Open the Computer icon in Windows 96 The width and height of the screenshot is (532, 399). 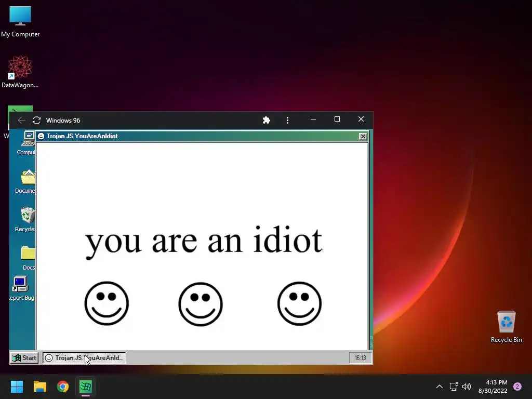26,143
